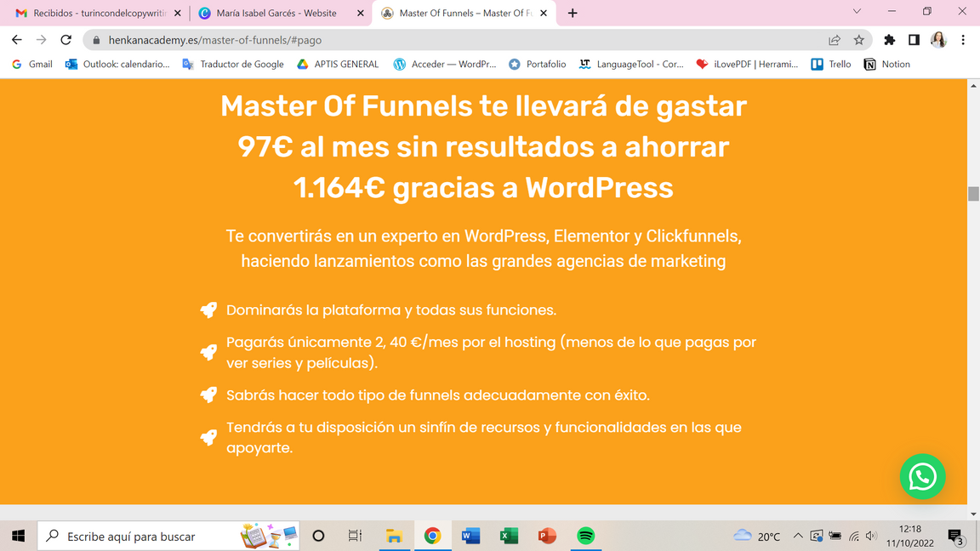Close the Recibidos Gmail tab

[x=178, y=13]
